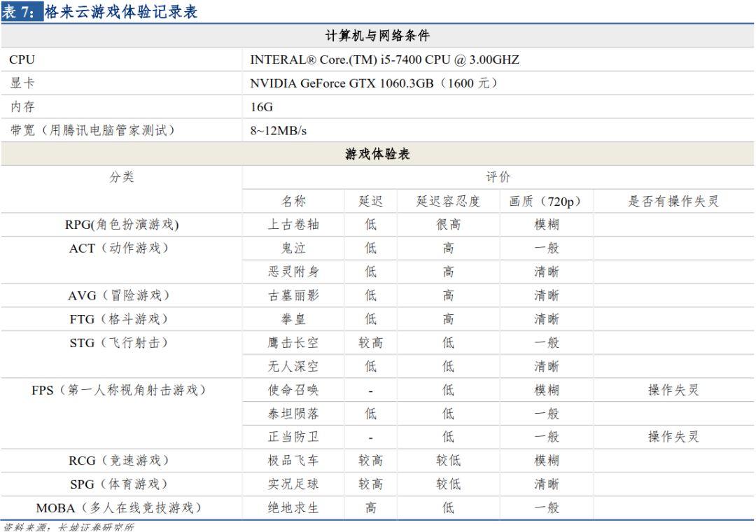Select '一般' quality in the 鬼泣 row
756x532 pixels.
coord(546,248)
